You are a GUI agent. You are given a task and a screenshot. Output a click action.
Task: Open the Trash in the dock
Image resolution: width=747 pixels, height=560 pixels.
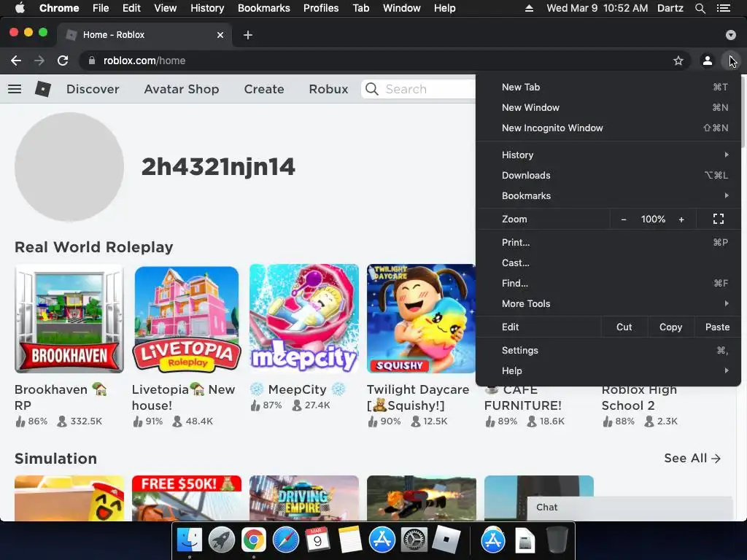557,540
